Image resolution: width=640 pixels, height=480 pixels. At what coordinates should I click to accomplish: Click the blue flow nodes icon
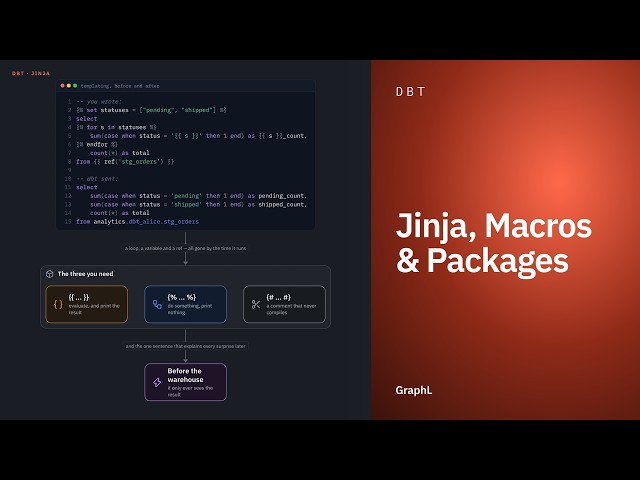[157, 304]
